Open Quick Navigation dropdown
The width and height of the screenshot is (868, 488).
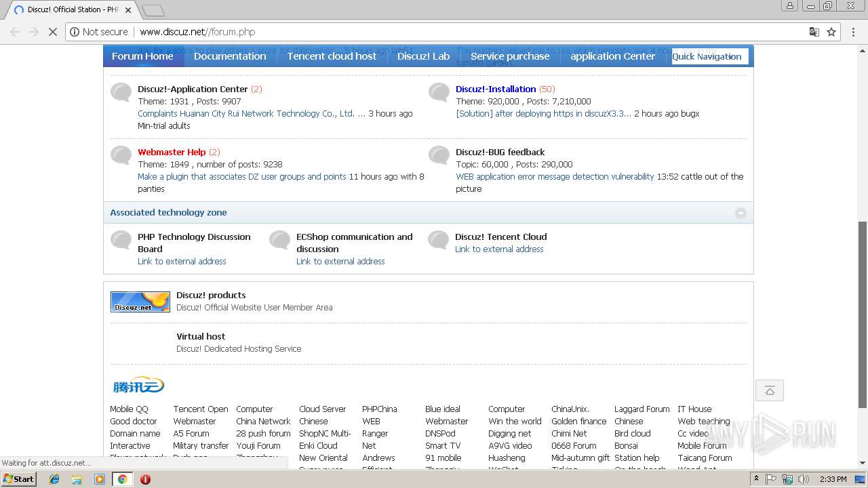(x=710, y=56)
